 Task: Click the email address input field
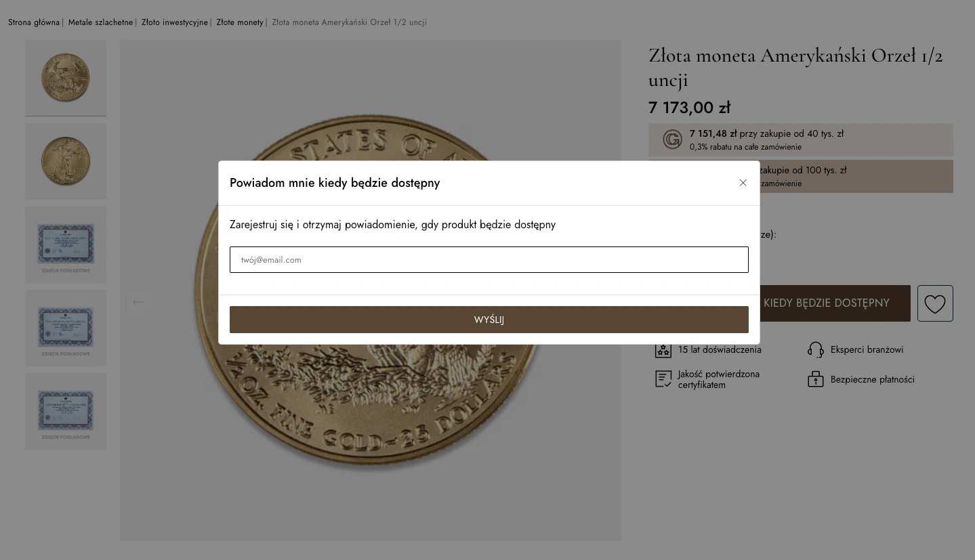(489, 260)
